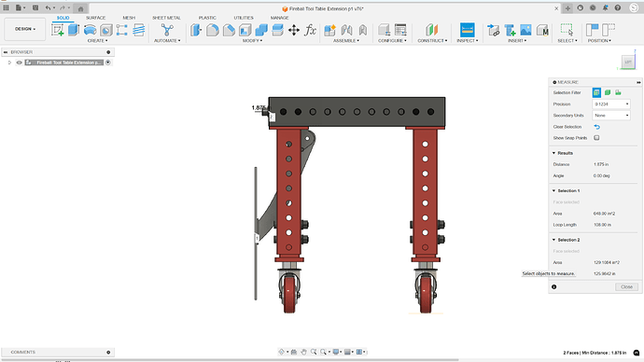Click the Extrude tool icon
Image resolution: width=644 pixels, height=362 pixels.
74,30
